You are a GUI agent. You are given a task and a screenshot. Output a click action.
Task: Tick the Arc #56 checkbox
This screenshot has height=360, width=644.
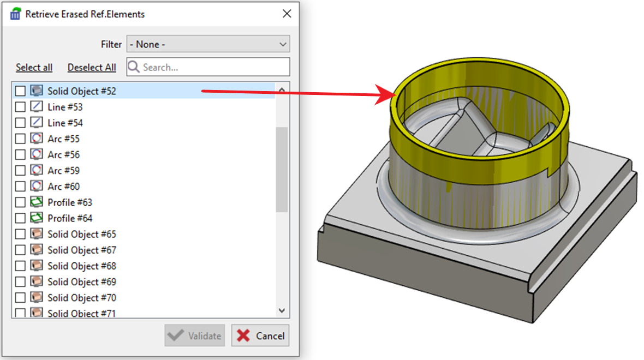tap(20, 155)
